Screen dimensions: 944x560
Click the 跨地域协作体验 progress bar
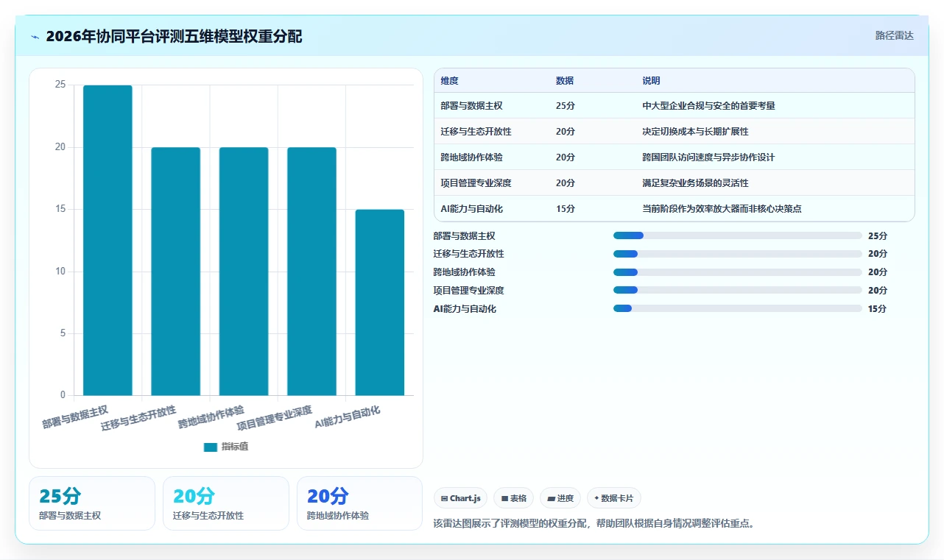(x=737, y=272)
